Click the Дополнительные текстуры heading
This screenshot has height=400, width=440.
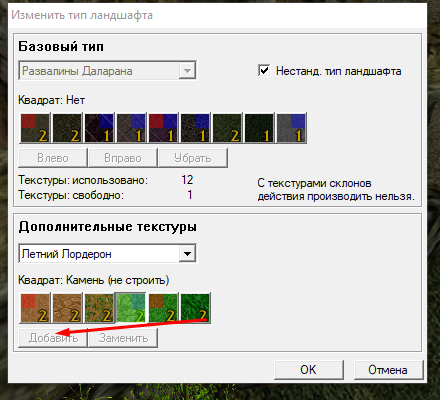[x=107, y=227]
